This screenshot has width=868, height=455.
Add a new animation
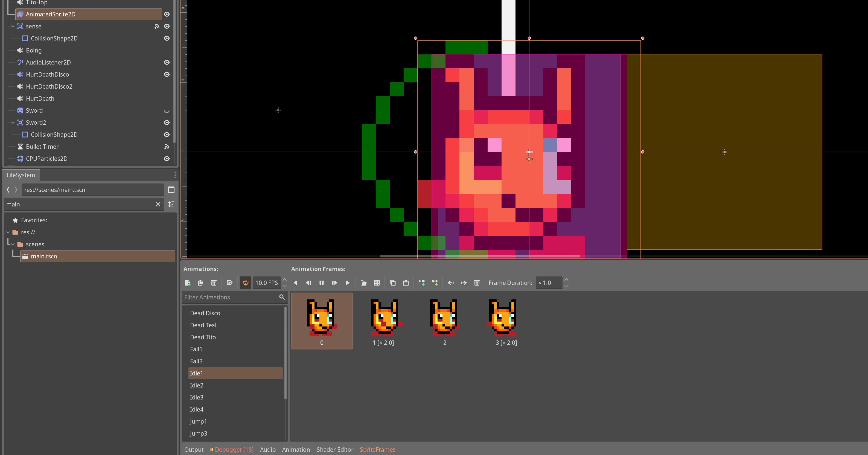coord(188,283)
